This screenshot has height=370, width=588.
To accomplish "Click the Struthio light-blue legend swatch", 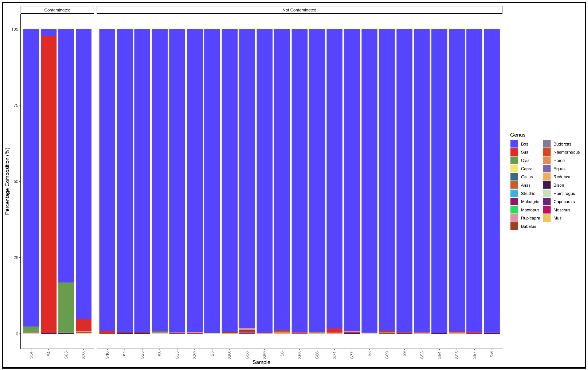I will click(514, 193).
